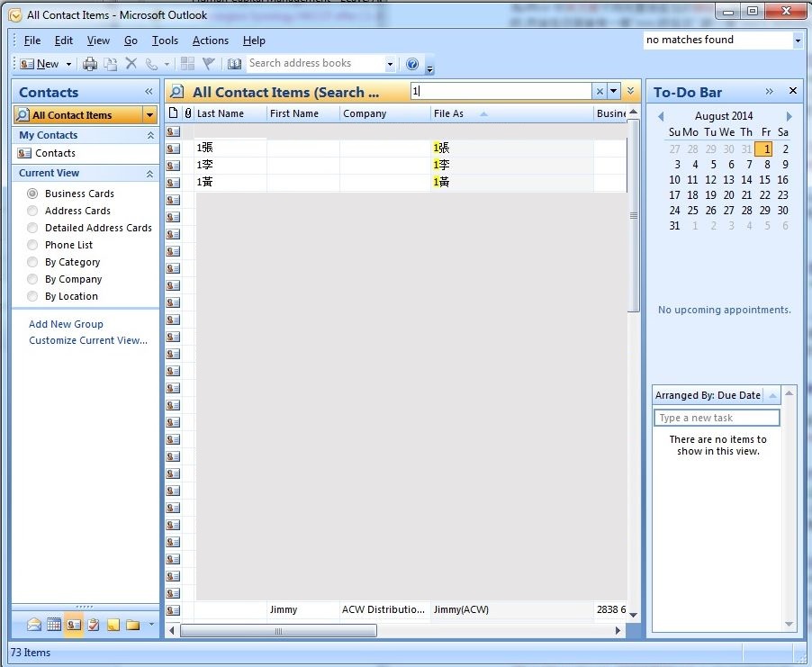Select Business Cards view
This screenshot has width=812, height=667.
[x=32, y=194]
